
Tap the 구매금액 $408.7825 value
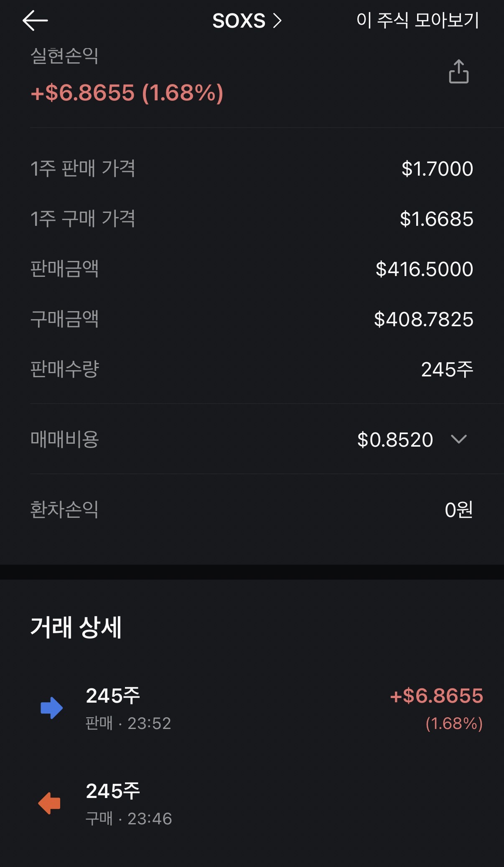(x=423, y=319)
